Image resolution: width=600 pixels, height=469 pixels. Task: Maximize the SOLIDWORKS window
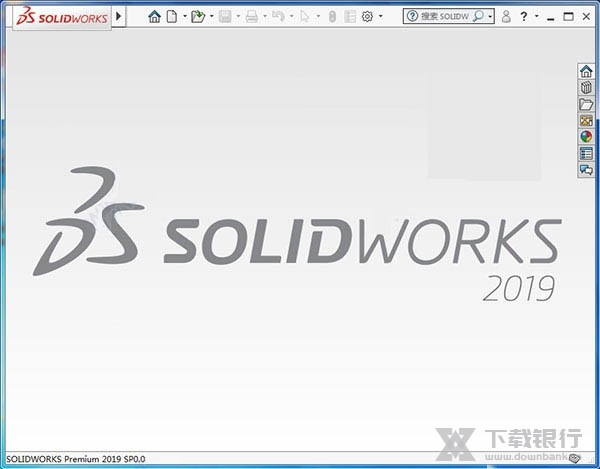click(x=569, y=16)
